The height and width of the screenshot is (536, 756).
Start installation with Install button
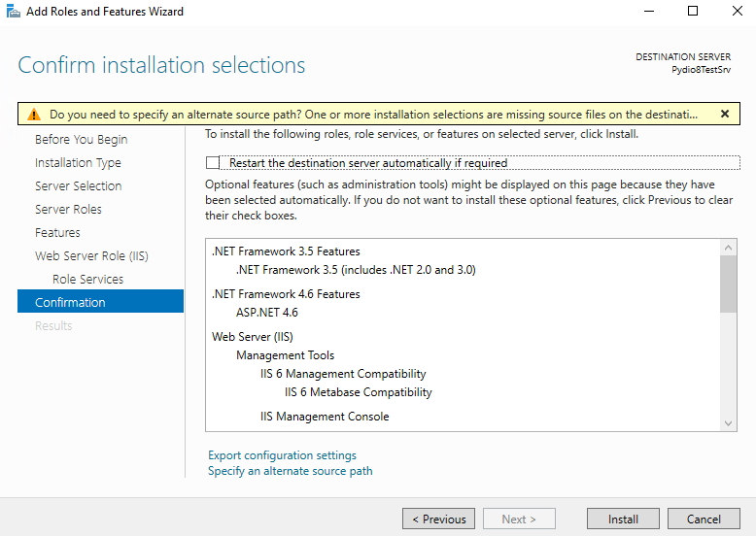point(623,519)
